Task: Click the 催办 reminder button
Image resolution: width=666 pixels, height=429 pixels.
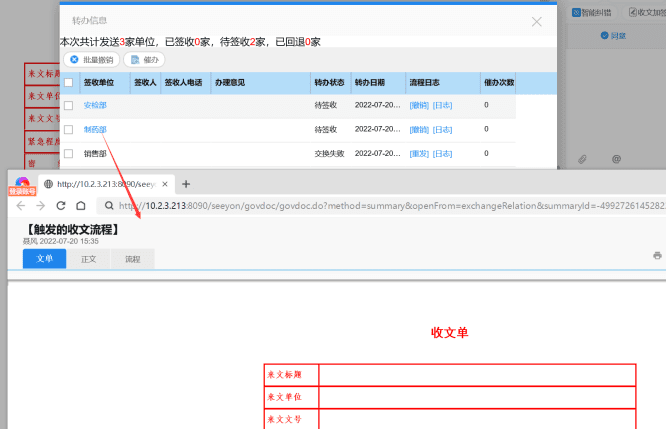Action: (144, 59)
